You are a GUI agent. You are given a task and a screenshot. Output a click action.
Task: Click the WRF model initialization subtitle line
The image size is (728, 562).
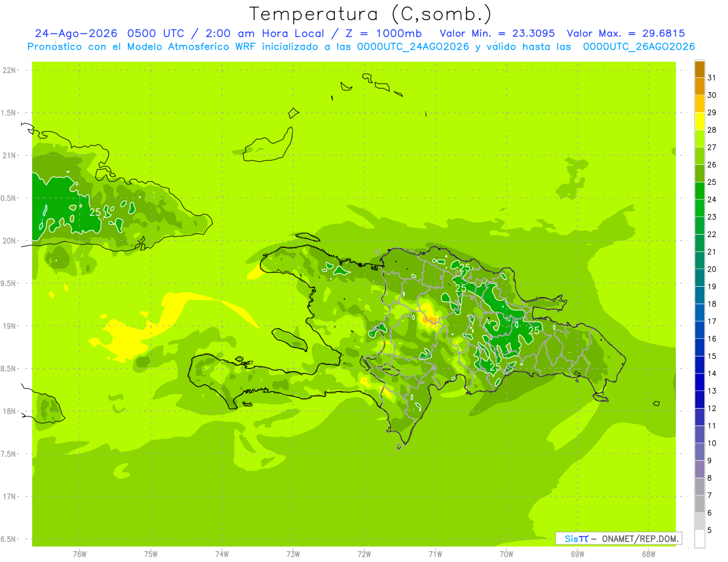(x=361, y=47)
